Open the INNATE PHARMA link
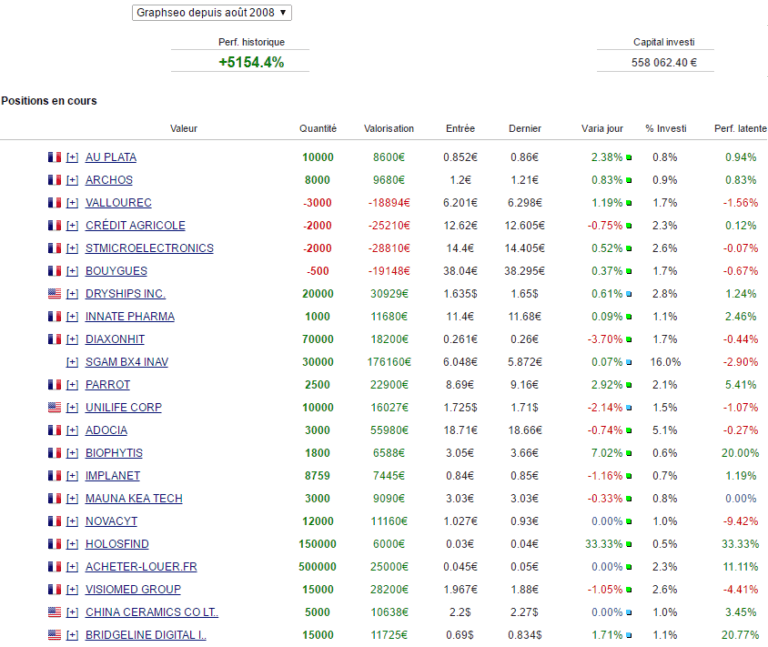Image resolution: width=768 pixels, height=647 pixels. [x=129, y=316]
